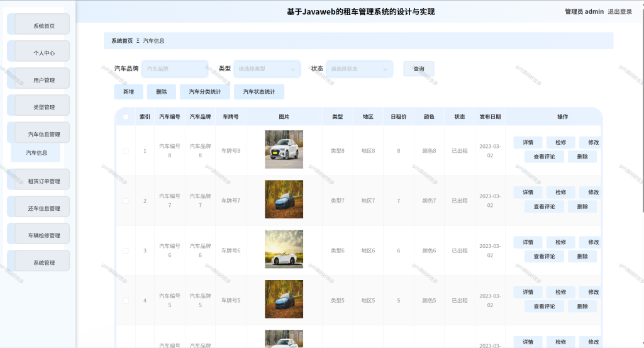644x348 pixels.
Task: Click row 删除 for 车牌号8
Action: [582, 157]
